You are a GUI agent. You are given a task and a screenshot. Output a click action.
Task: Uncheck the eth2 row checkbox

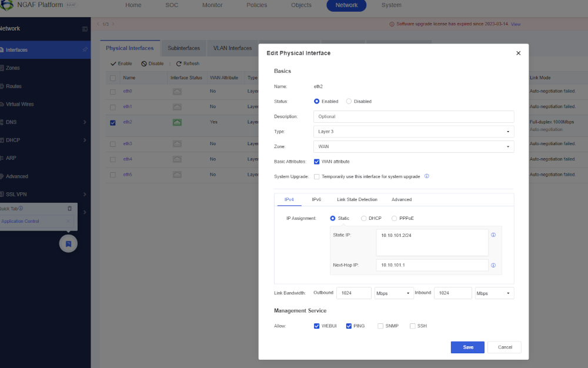point(113,122)
